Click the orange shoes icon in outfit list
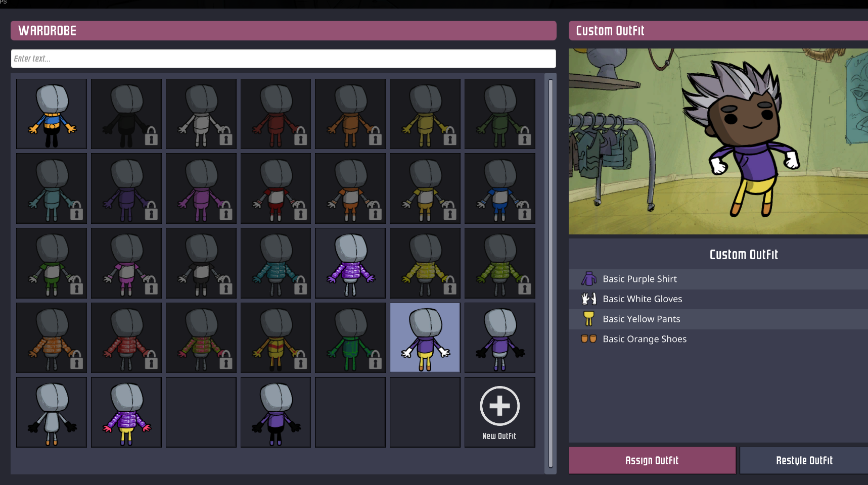868x485 pixels. point(588,339)
